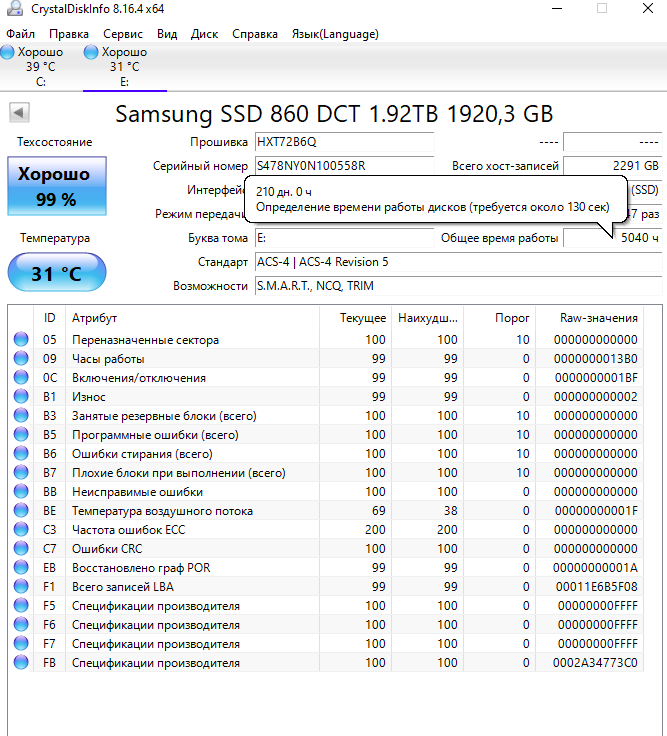The width and height of the screenshot is (667, 736).
Task: Open the Файл menu
Action: [x=20, y=34]
